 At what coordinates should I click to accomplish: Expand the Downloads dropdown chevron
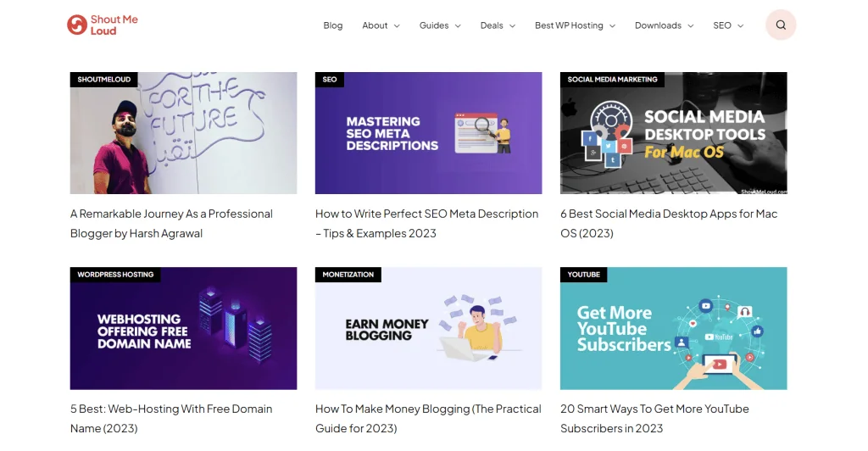[x=690, y=26]
